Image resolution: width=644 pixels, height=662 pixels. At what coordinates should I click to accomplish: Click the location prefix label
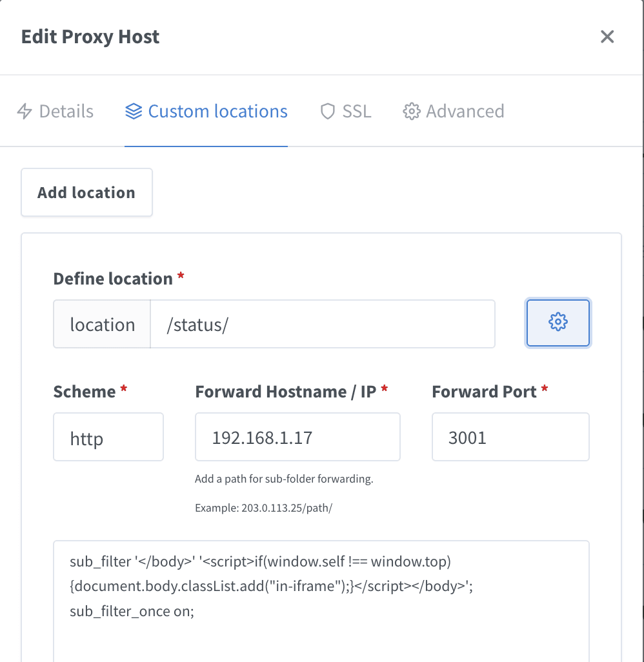pyautogui.click(x=101, y=323)
